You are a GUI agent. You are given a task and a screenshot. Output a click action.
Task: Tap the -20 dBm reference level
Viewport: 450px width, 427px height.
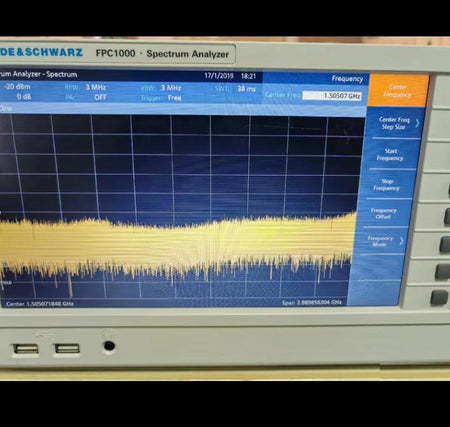tap(17, 87)
